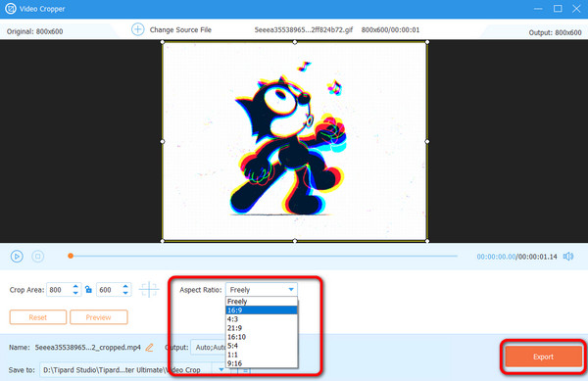Viewport: 588px width, 381px height.
Task: Toggle the crop aspect lock icon
Action: (88, 289)
